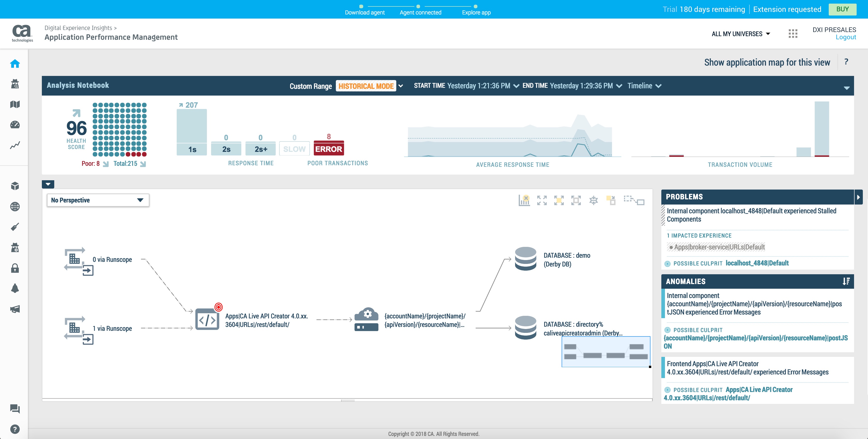Toggle the SLOW poor transactions filter
The image size is (868, 439).
click(x=294, y=148)
